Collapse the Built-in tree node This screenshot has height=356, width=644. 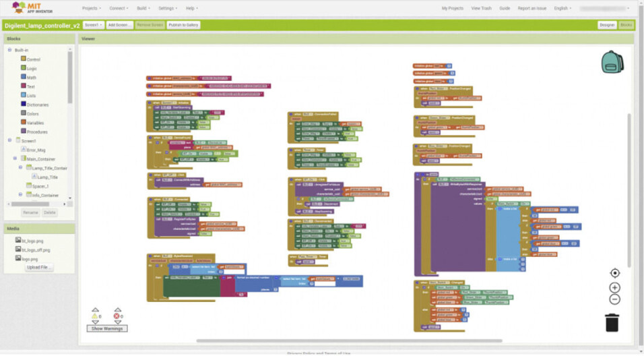click(9, 50)
